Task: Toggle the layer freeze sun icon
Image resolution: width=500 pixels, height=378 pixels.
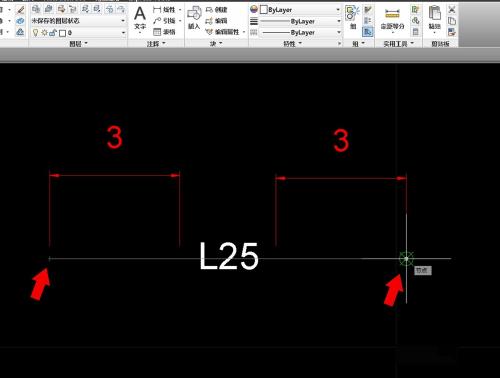Action: [x=44, y=33]
